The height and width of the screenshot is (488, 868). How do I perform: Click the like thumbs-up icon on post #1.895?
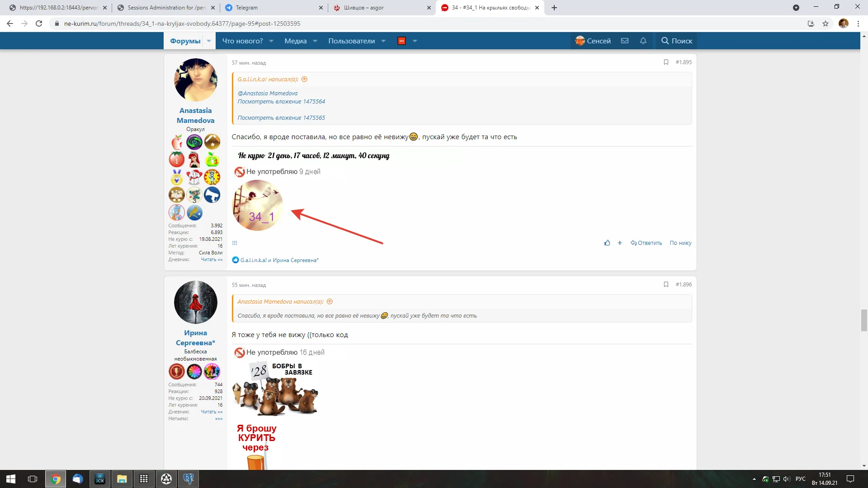click(x=607, y=243)
